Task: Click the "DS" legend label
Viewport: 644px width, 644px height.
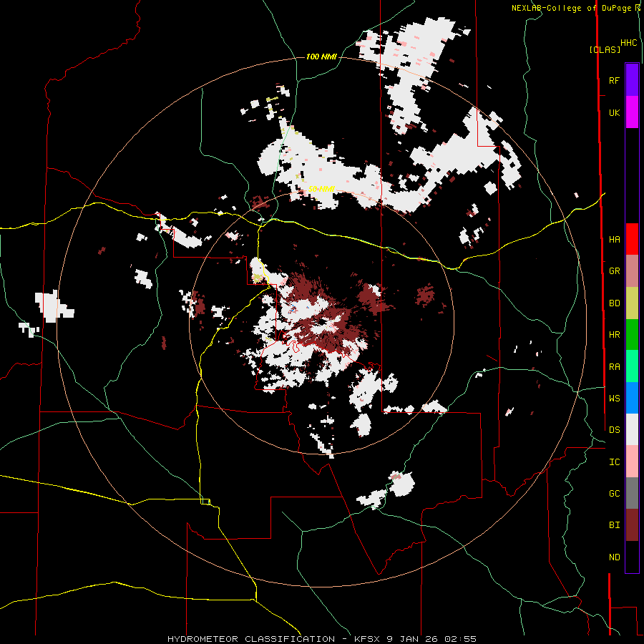Action: pyautogui.click(x=614, y=430)
